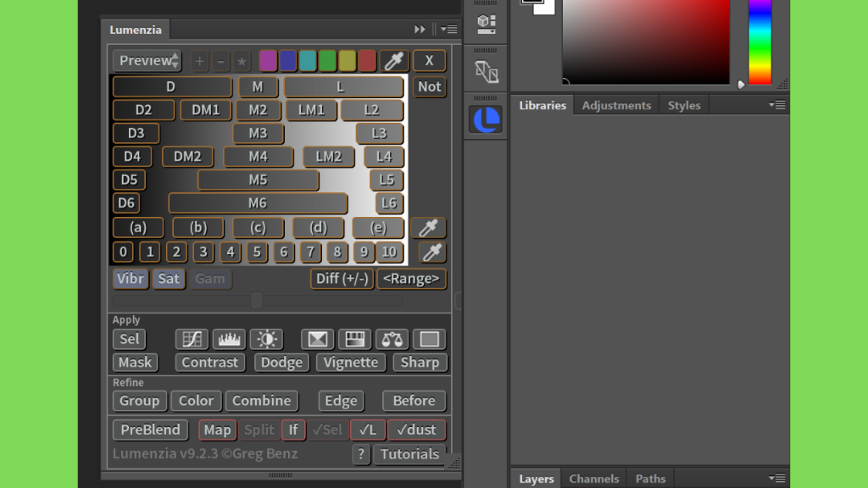
Task: Click the eyedropper in the 0-10 number row
Action: coord(431,252)
